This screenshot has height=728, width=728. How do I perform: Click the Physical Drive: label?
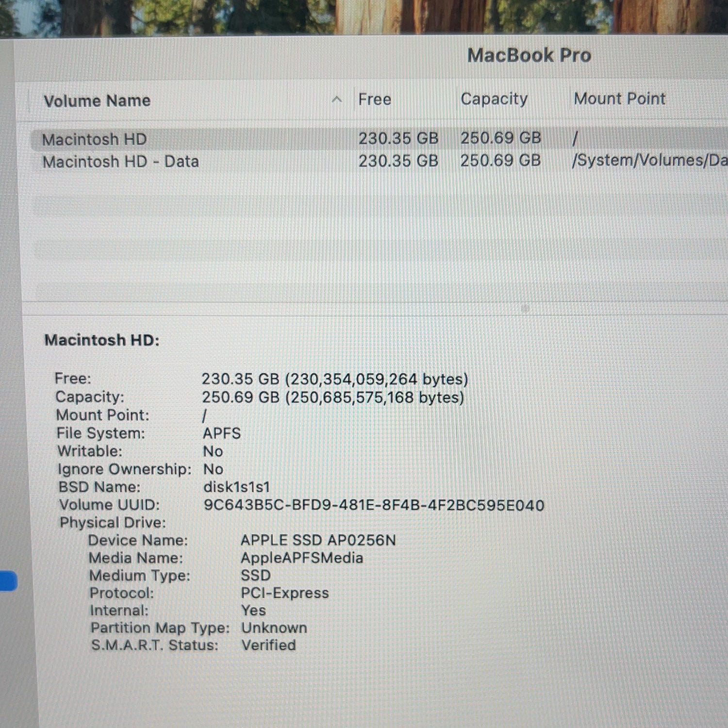tap(113, 523)
